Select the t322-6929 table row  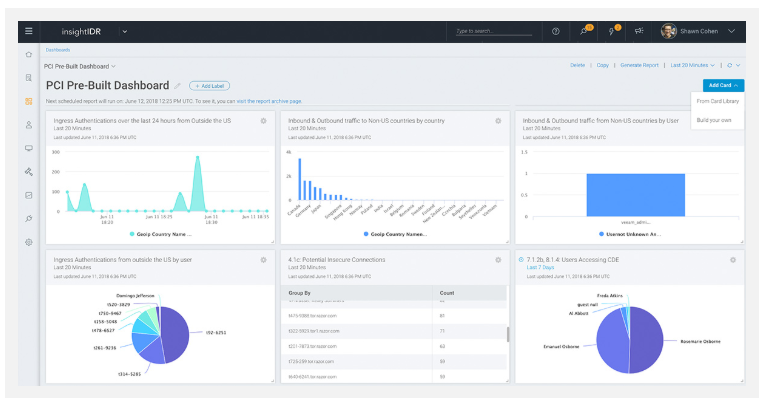pos(394,331)
